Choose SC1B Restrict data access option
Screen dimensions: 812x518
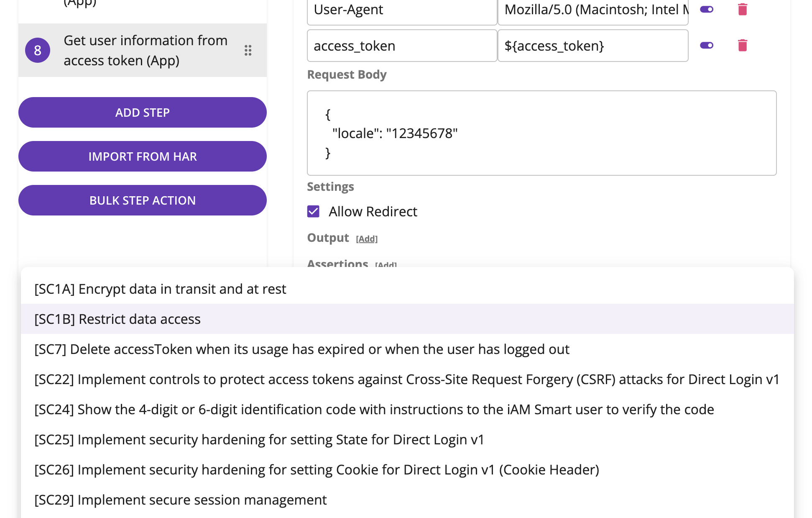pyautogui.click(x=117, y=319)
